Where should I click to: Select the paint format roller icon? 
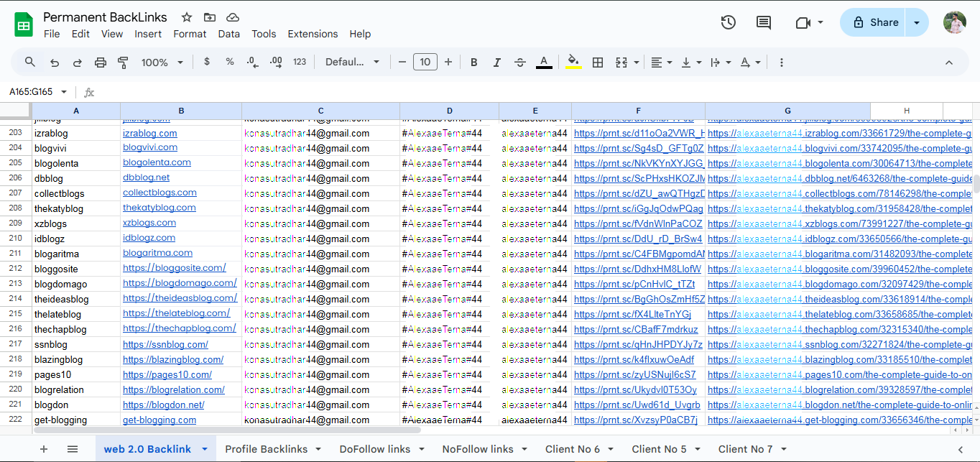tap(123, 63)
